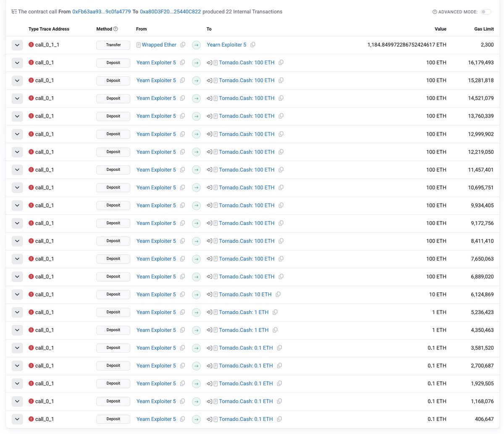Screen dimensions: 504x434
Task: Click Deposit button in gas 1,929,505 row
Action: (x=113, y=384)
